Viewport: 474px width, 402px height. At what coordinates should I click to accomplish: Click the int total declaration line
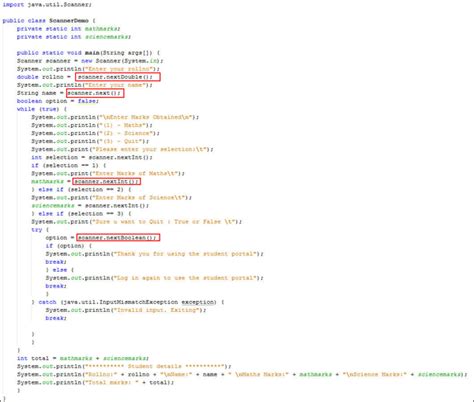point(83,358)
